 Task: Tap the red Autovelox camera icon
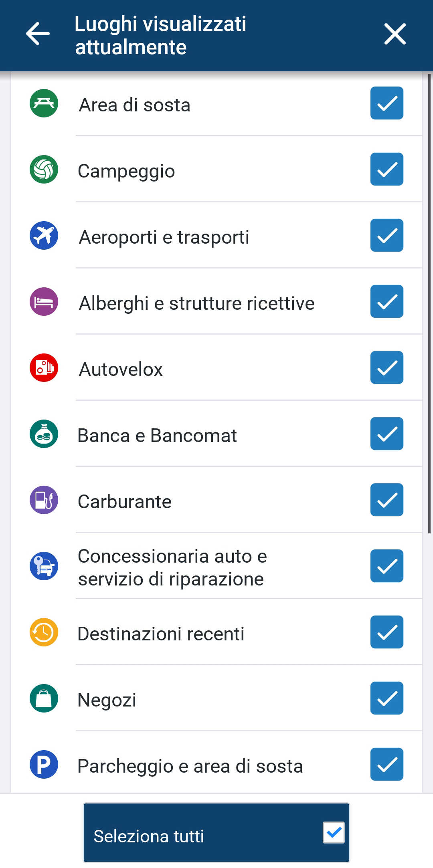point(44,368)
